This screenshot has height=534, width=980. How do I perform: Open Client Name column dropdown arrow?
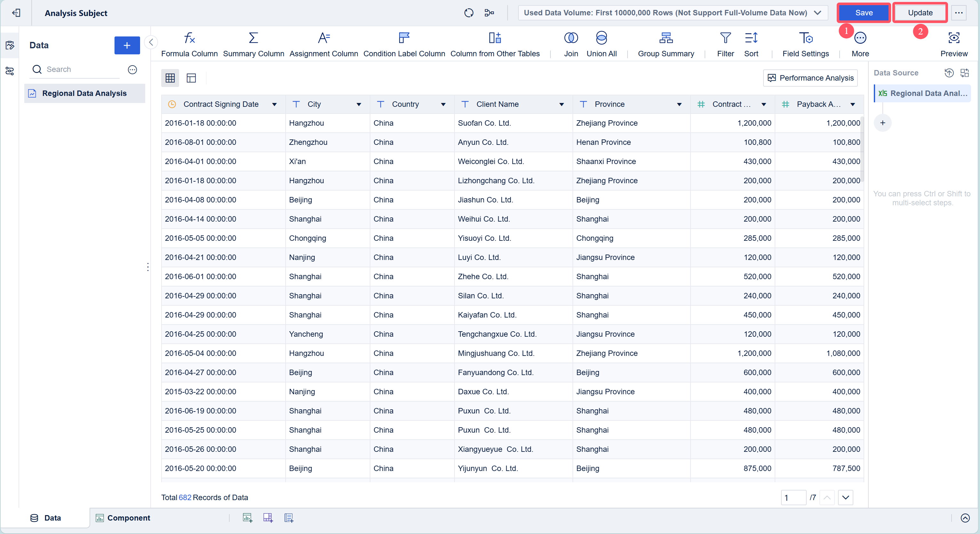coord(562,104)
